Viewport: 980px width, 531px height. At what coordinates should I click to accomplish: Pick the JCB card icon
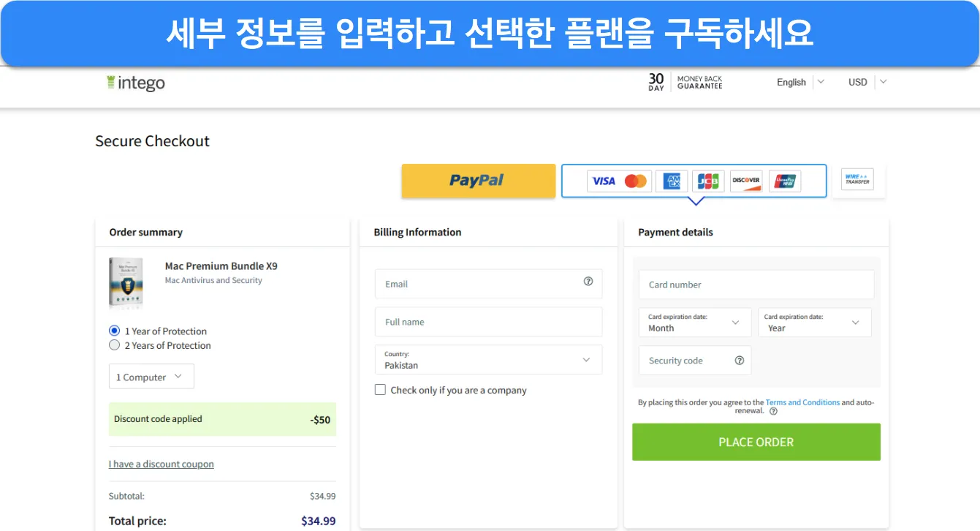point(708,181)
